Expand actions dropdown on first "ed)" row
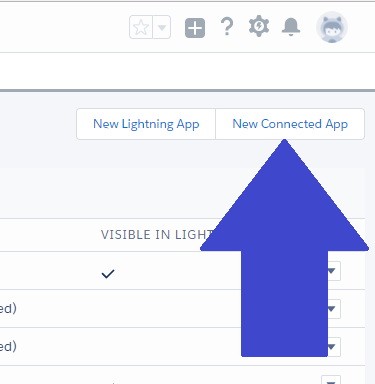This screenshot has width=375, height=384. (332, 309)
